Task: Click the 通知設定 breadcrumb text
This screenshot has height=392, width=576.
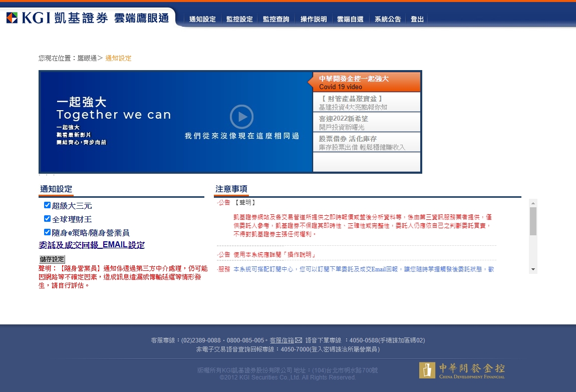Action: 118,58
